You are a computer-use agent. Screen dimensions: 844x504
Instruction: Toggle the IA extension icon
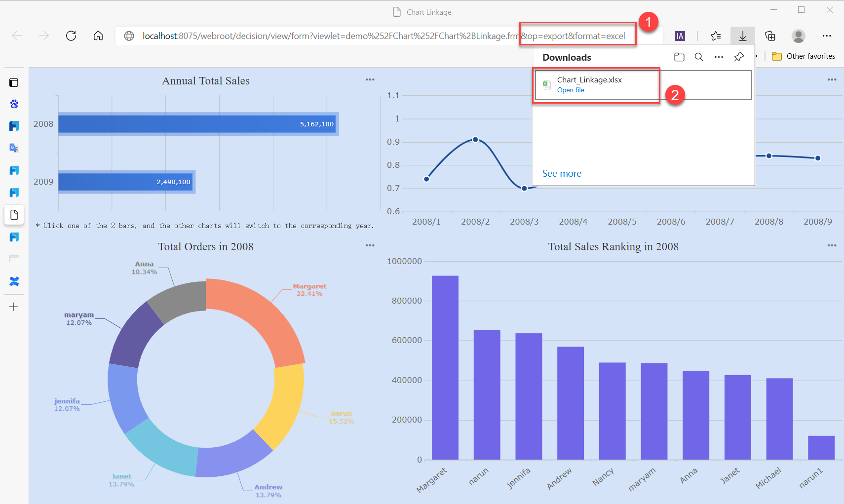click(x=680, y=36)
